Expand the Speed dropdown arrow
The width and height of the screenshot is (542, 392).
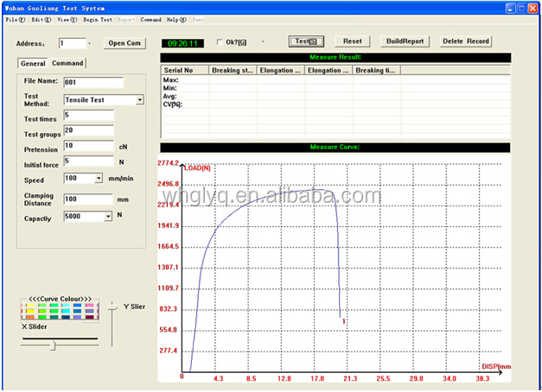pos(99,178)
